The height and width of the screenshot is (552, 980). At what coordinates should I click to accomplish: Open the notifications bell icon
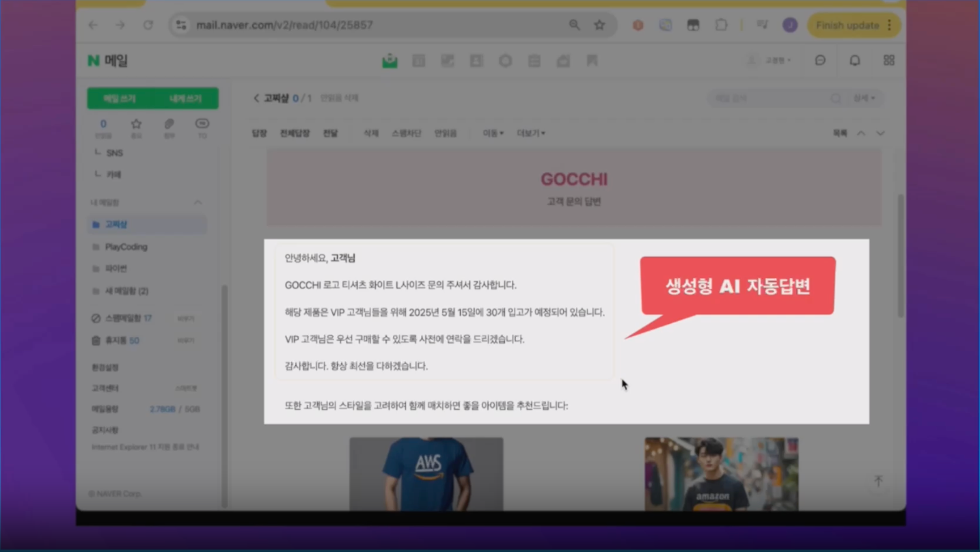tap(855, 60)
